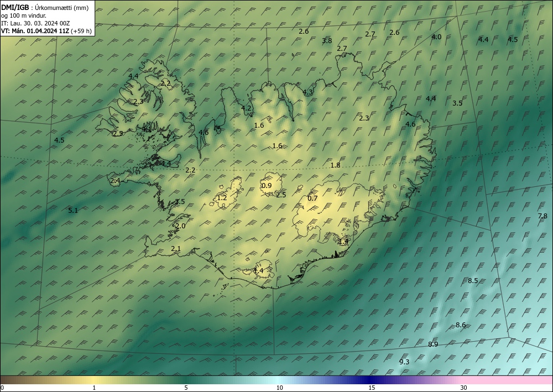
Task: Click the colorbar tick label 10
Action: click(x=279, y=388)
